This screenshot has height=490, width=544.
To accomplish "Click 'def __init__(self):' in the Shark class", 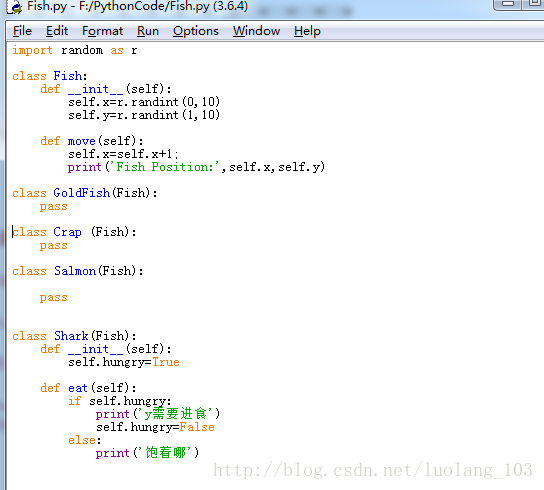I will pos(105,349).
